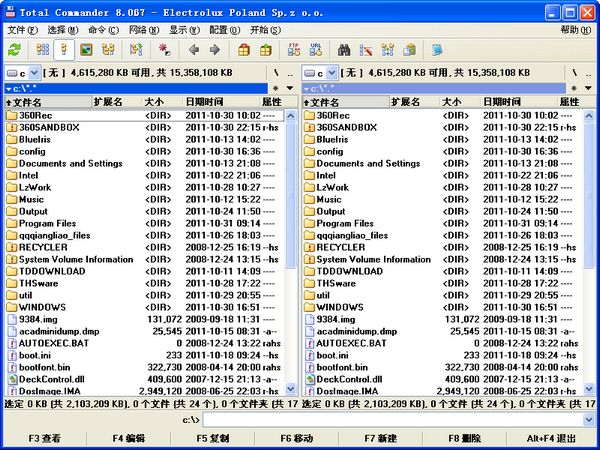Viewport: 600px width, 450px height.
Task: Click the invert selection toolbar icon
Action: (x=136, y=50)
